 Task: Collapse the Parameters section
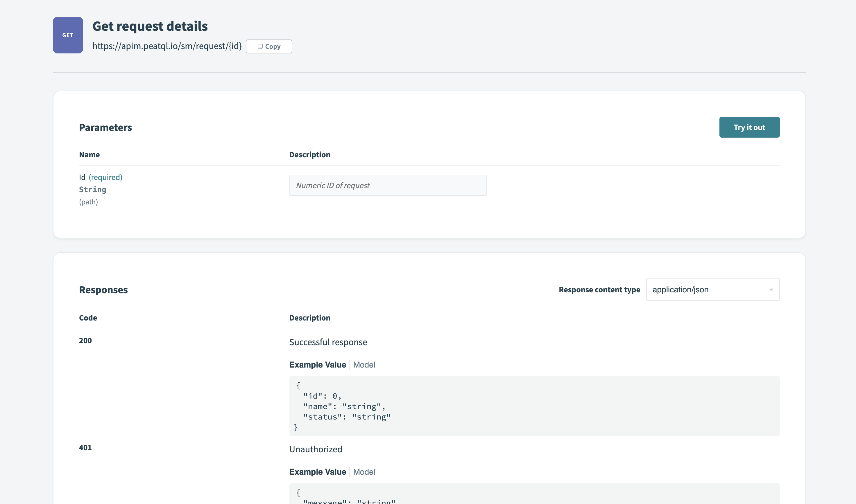106,127
